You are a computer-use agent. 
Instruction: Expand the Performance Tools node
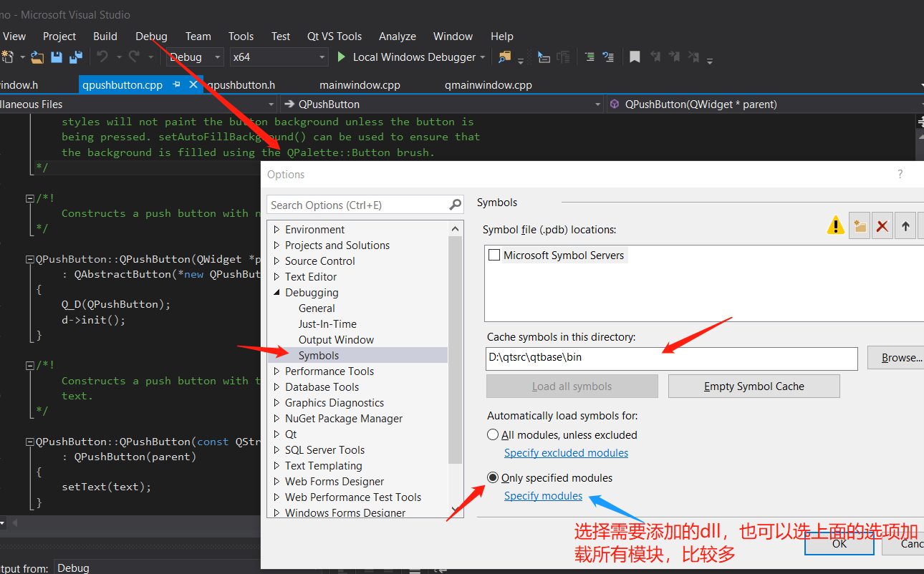(277, 371)
